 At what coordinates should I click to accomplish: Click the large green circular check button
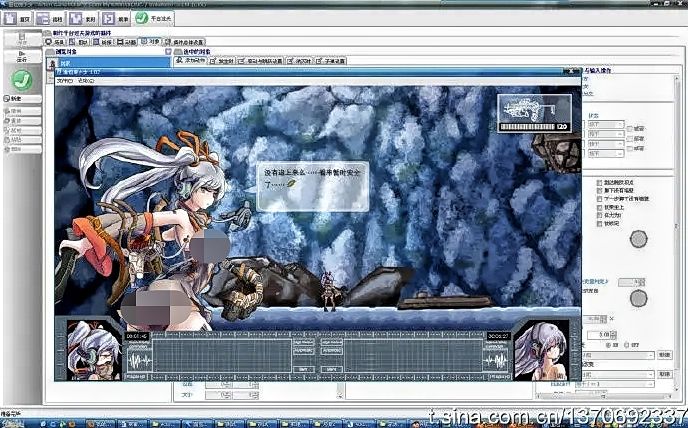click(x=22, y=80)
